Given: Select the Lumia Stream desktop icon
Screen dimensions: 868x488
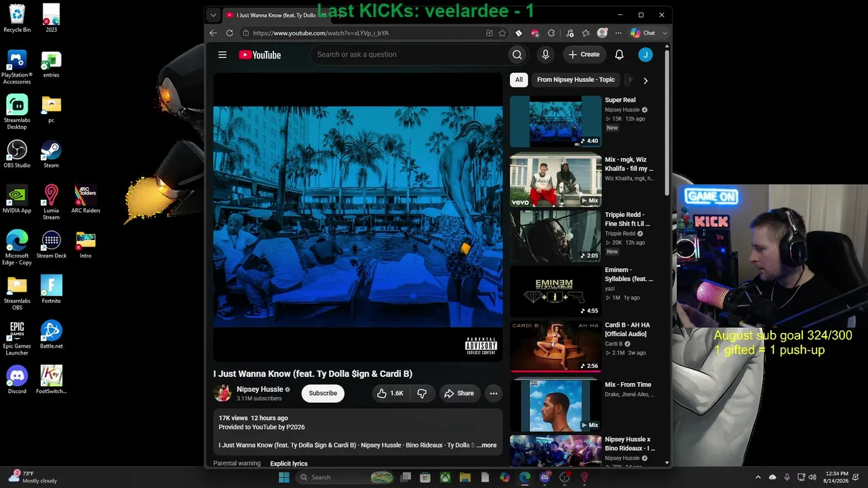Looking at the screenshot, I should [x=51, y=202].
